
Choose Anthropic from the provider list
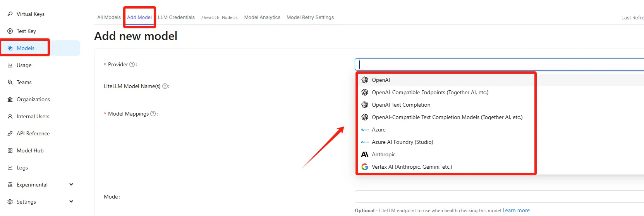pyautogui.click(x=383, y=154)
